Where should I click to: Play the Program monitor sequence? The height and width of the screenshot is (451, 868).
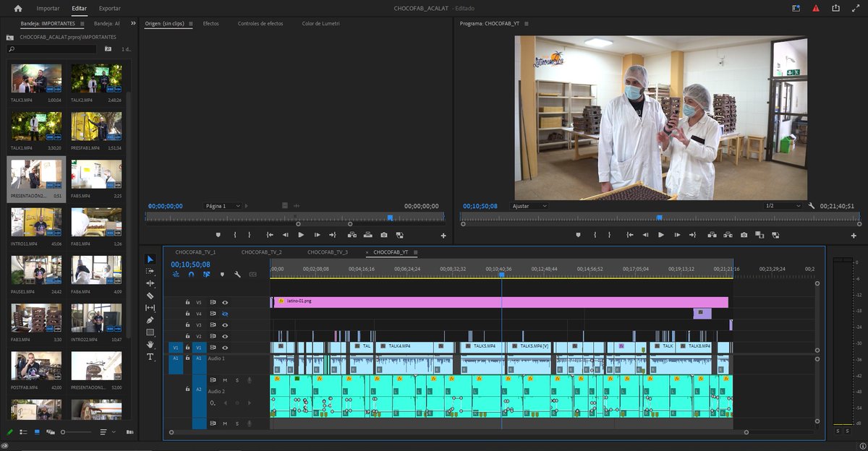point(661,235)
